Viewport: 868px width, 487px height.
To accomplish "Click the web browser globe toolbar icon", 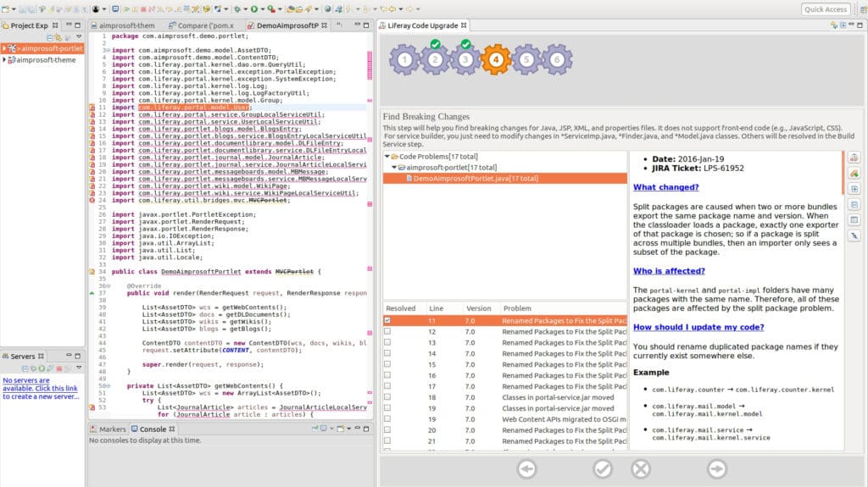I will 328,8.
